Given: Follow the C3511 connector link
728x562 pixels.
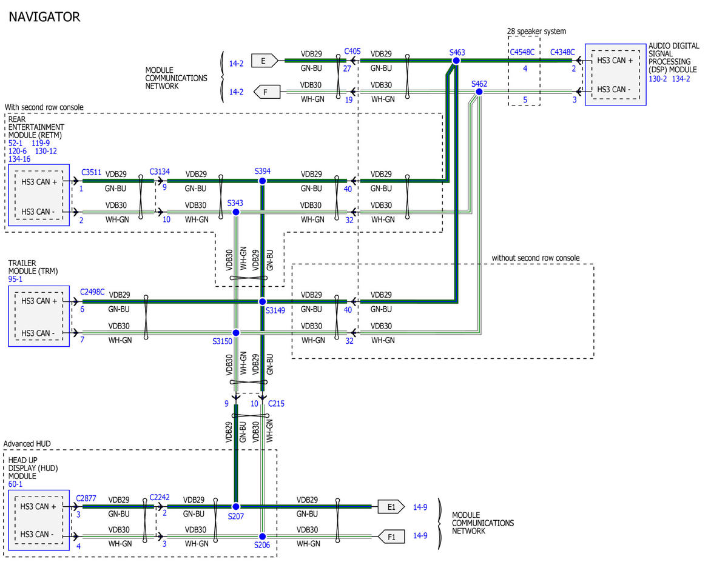Looking at the screenshot, I should (x=91, y=172).
